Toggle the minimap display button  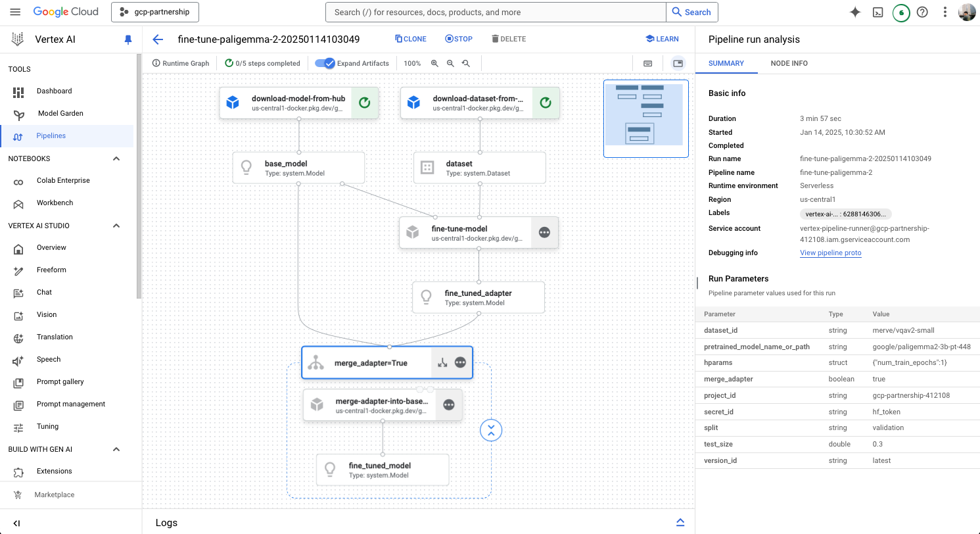678,63
